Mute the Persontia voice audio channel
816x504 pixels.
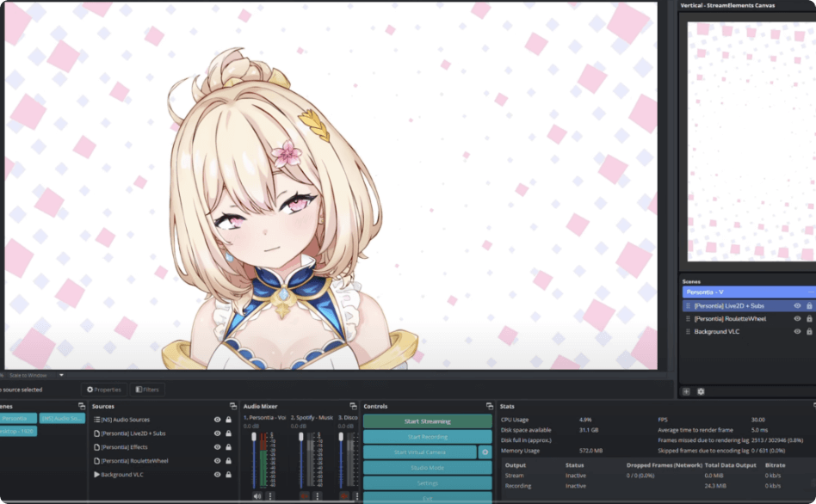(257, 496)
